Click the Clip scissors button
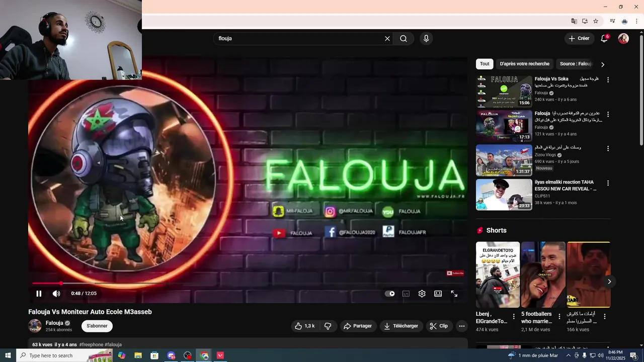 pyautogui.click(x=439, y=326)
